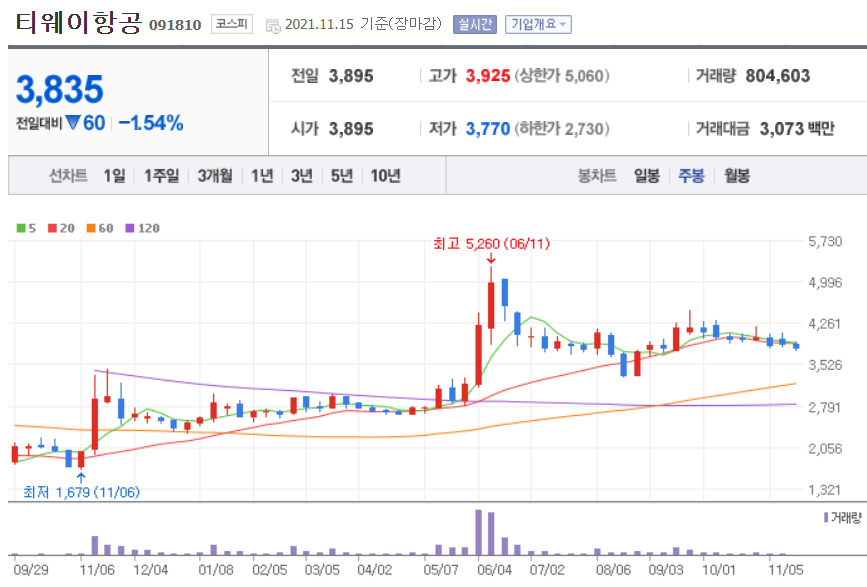Click the 11/05 date axis label

[x=786, y=570]
